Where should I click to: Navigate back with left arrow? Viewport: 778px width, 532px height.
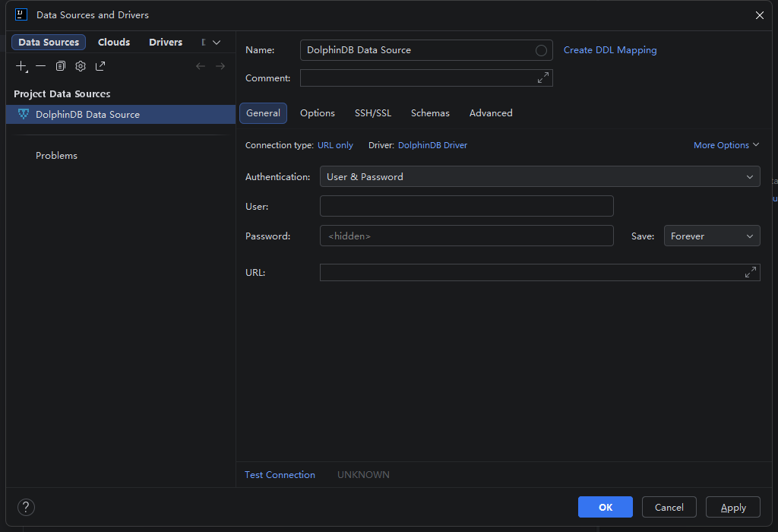(x=201, y=66)
